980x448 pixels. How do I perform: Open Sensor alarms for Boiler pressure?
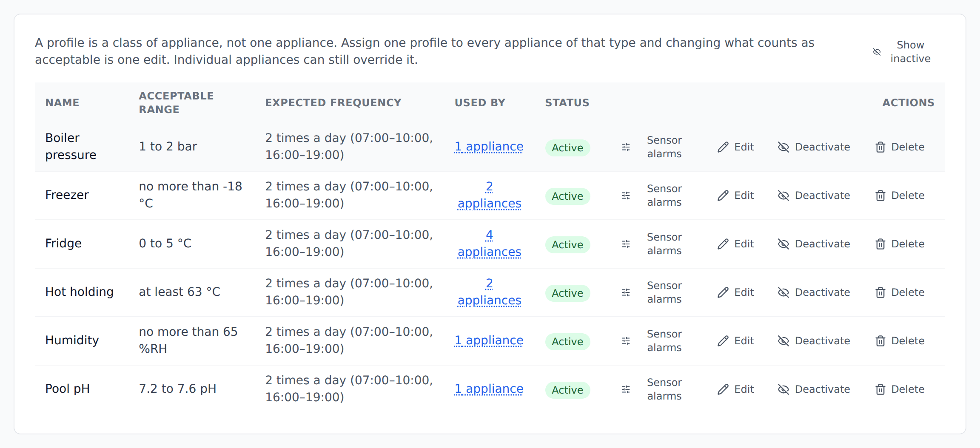coord(652,147)
